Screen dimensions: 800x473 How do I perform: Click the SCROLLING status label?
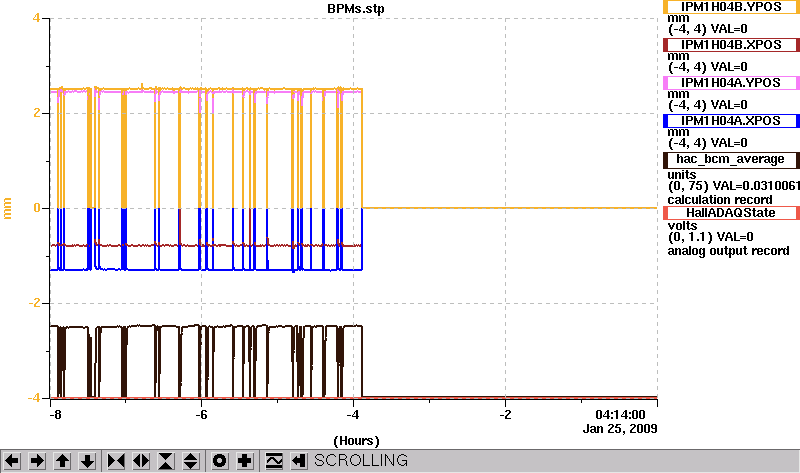361,461
